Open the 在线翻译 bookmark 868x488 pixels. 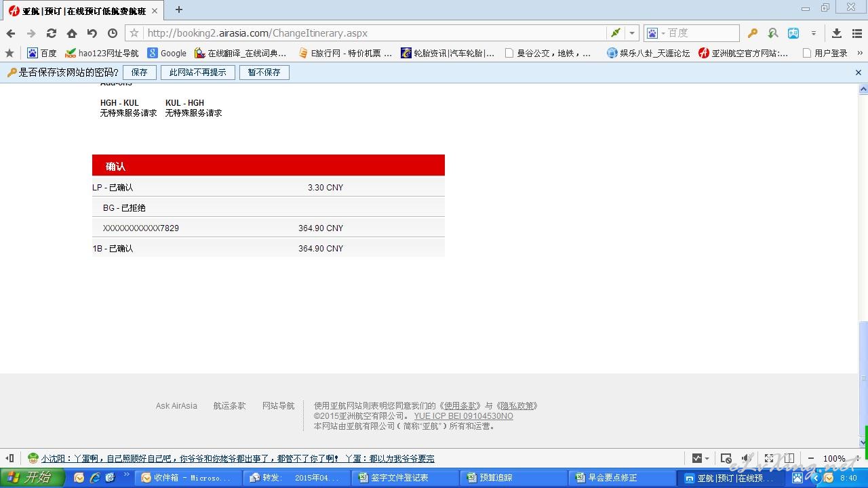[241, 53]
